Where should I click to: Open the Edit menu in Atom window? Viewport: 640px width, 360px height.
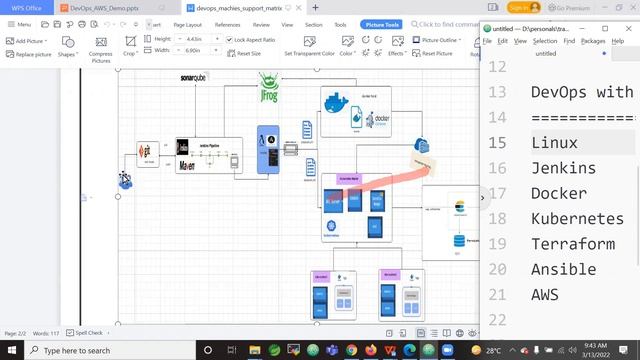pos(502,41)
